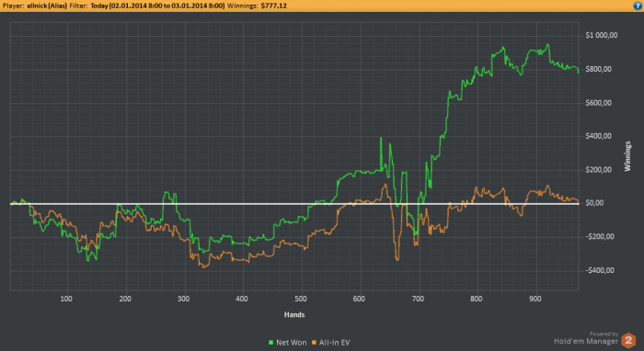
Task: Click the 300 hands axis label
Action: 184,299
